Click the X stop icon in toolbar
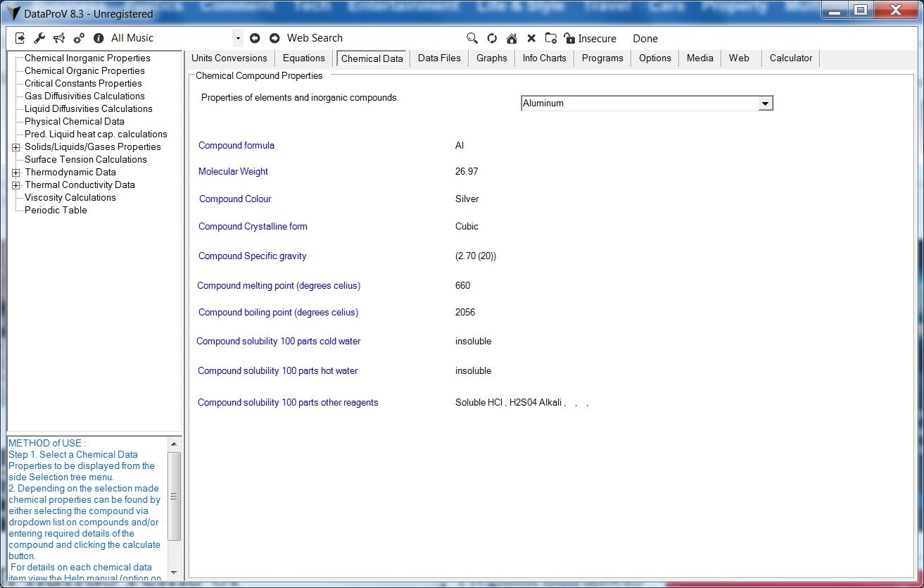Viewport: 924px width, 588px height. click(x=531, y=39)
